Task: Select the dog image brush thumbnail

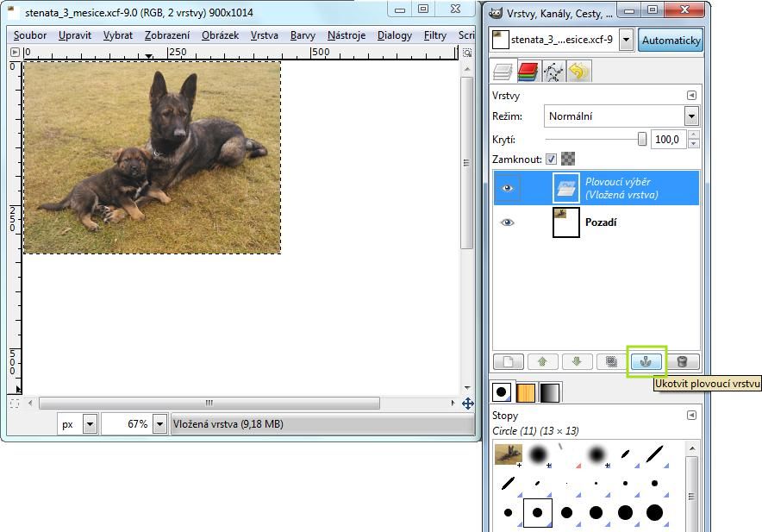Action: coord(508,454)
